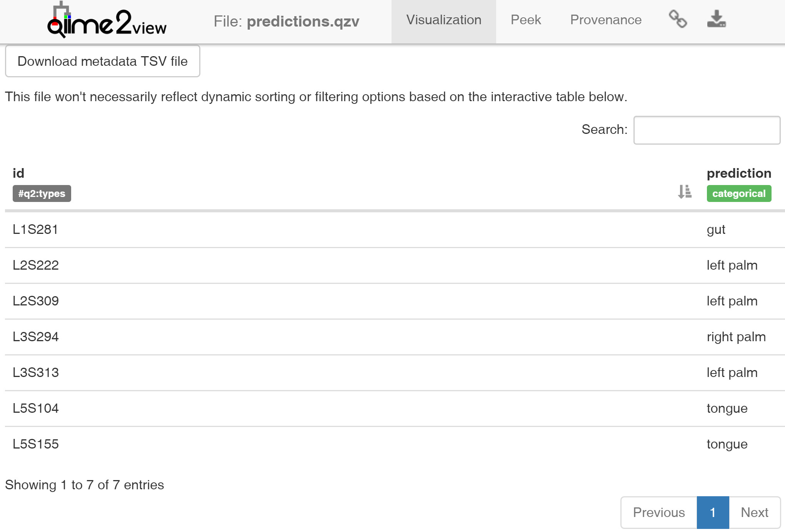Select the Visualization tab

(x=444, y=20)
